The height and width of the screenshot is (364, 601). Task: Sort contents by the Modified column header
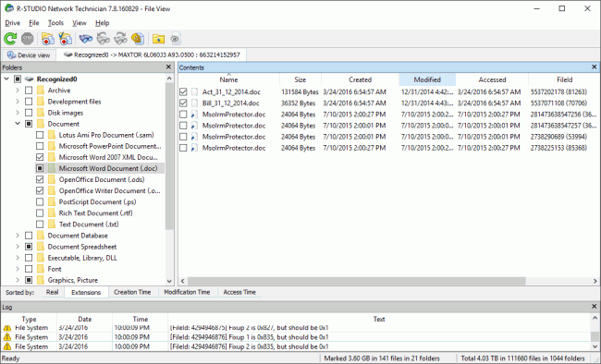427,79
